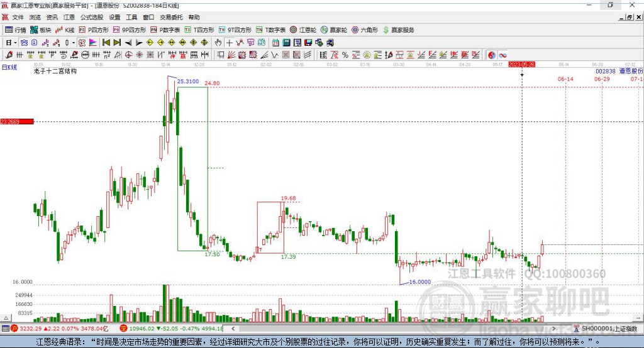The width and height of the screenshot is (644, 348).
Task: Jump to first bar with green skip-back arrow
Action: [106, 43]
